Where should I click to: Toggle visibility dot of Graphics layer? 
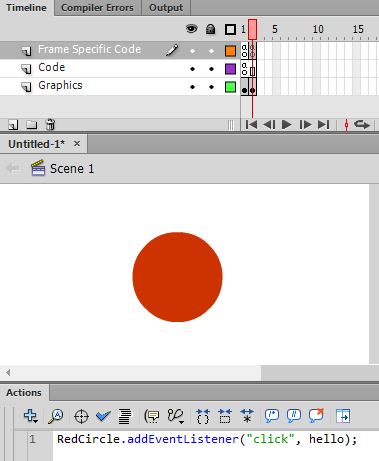(192, 87)
